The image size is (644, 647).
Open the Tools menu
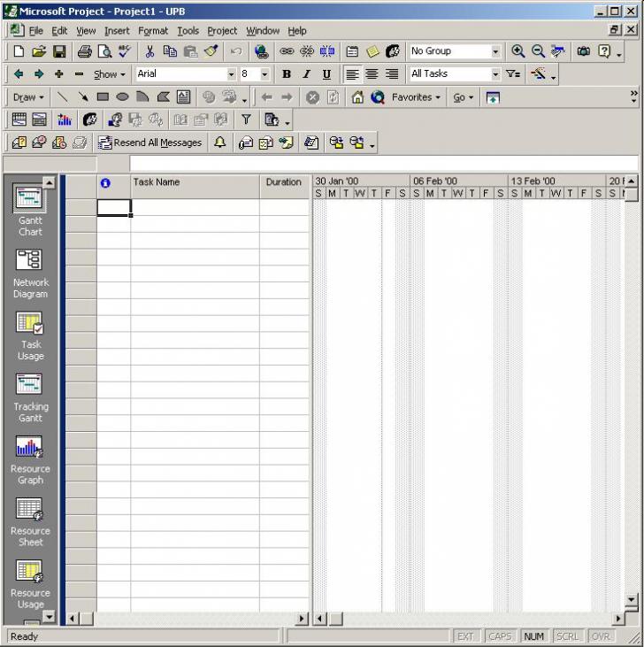pyautogui.click(x=188, y=31)
